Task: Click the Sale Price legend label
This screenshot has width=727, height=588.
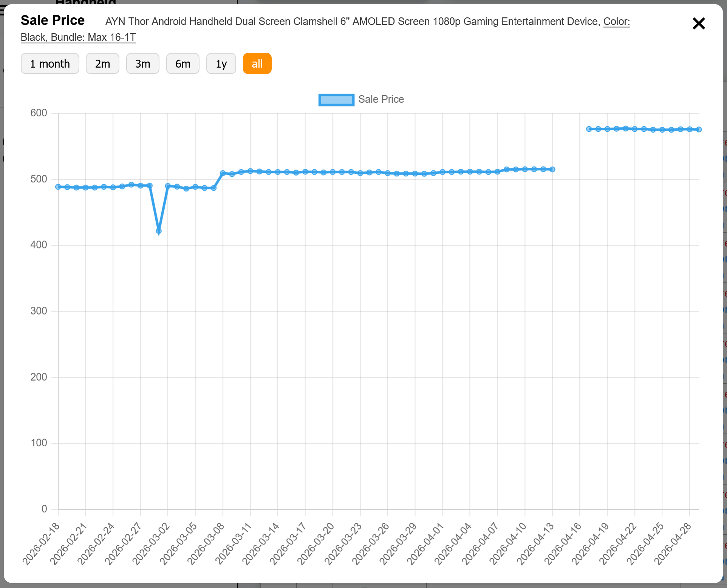Action: pyautogui.click(x=381, y=99)
